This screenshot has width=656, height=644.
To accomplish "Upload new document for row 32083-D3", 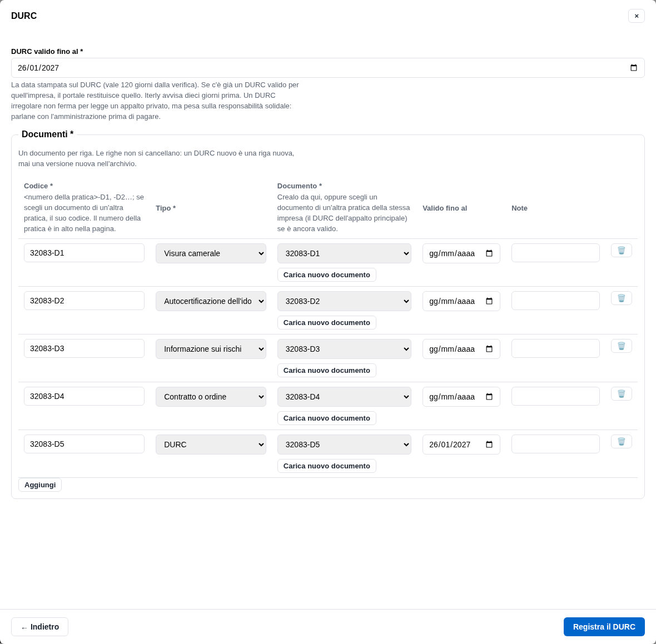I will [327, 370].
